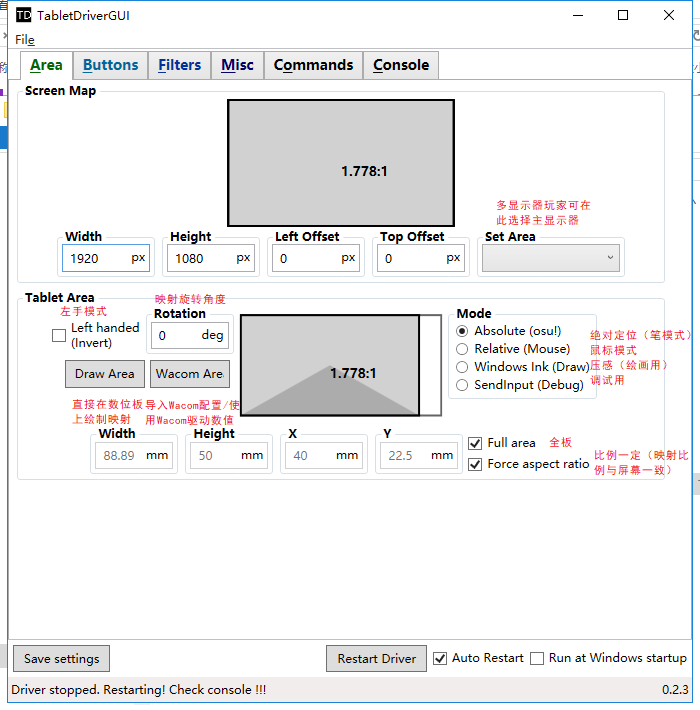Switch to the Buttons tab
Viewport: 700px width, 710px height.
110,65
